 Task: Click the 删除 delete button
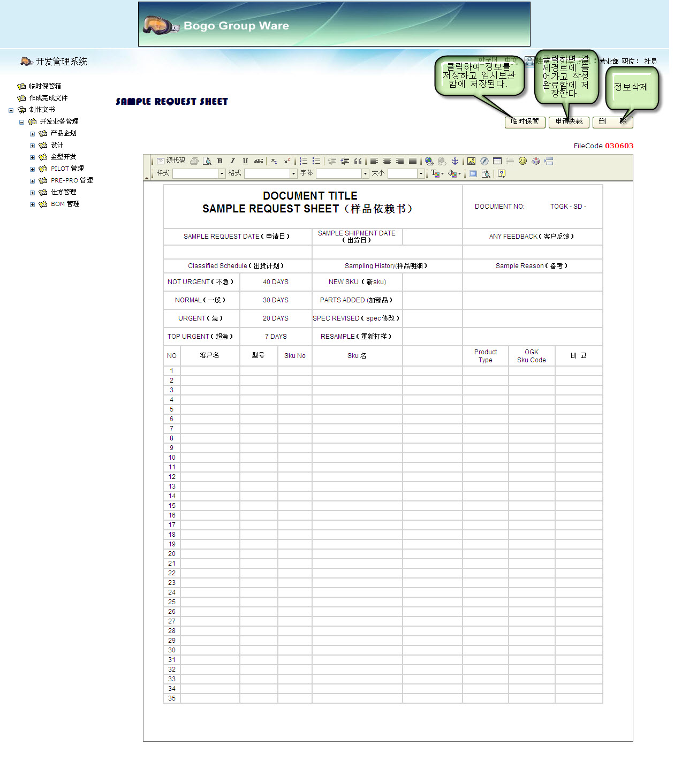tap(613, 122)
